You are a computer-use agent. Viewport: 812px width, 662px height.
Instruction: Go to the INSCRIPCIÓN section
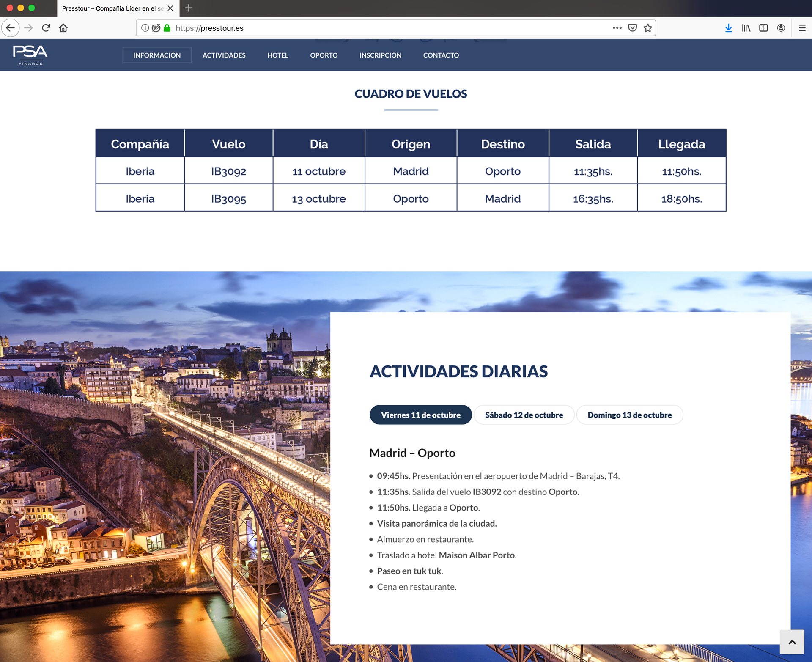pyautogui.click(x=380, y=55)
